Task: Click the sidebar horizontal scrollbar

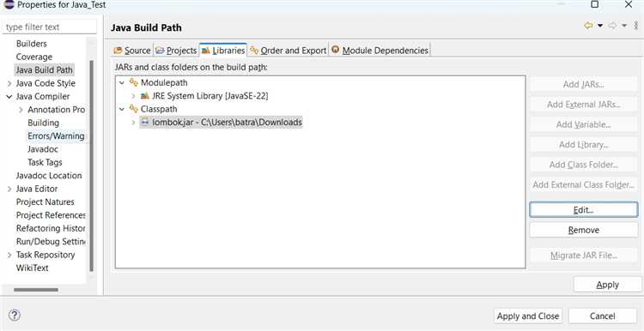Action: tap(36, 290)
